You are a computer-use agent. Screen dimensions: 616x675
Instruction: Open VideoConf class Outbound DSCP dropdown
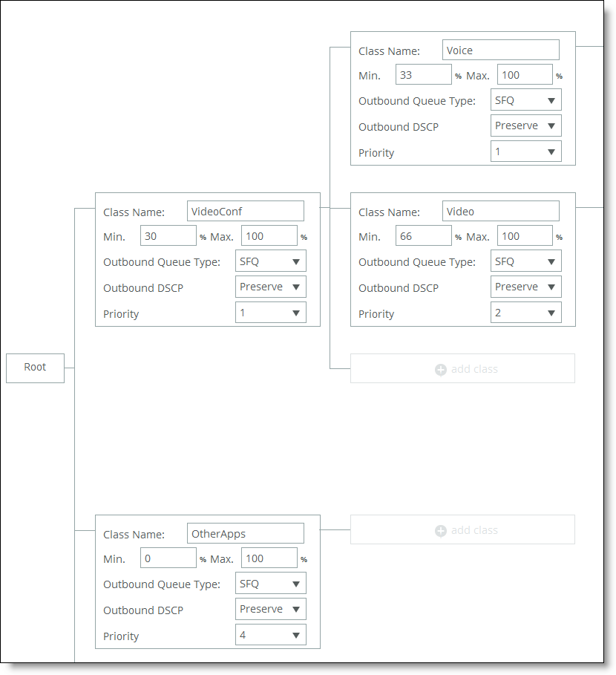coord(271,287)
